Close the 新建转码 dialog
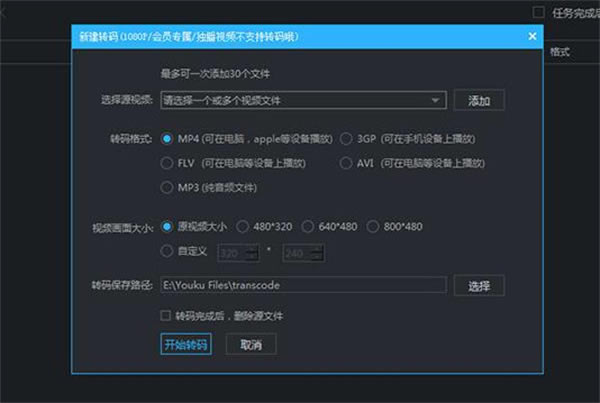 click(x=532, y=36)
